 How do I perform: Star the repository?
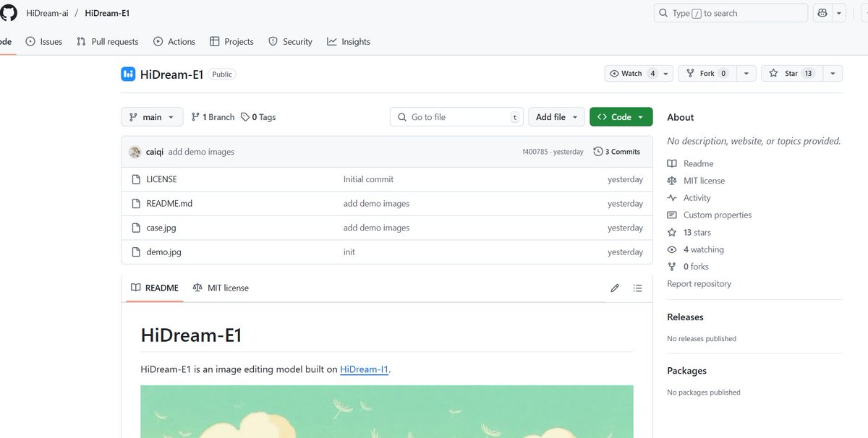[x=791, y=74]
